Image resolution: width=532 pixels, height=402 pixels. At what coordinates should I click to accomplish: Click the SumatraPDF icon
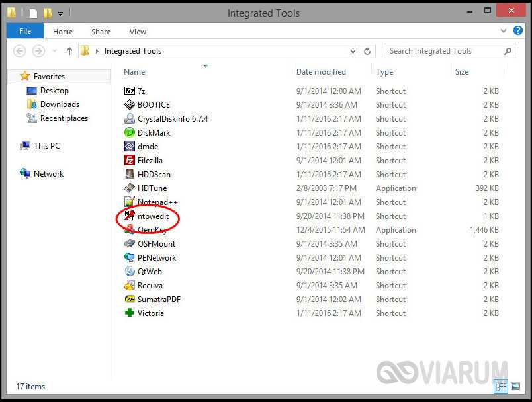[x=130, y=300]
